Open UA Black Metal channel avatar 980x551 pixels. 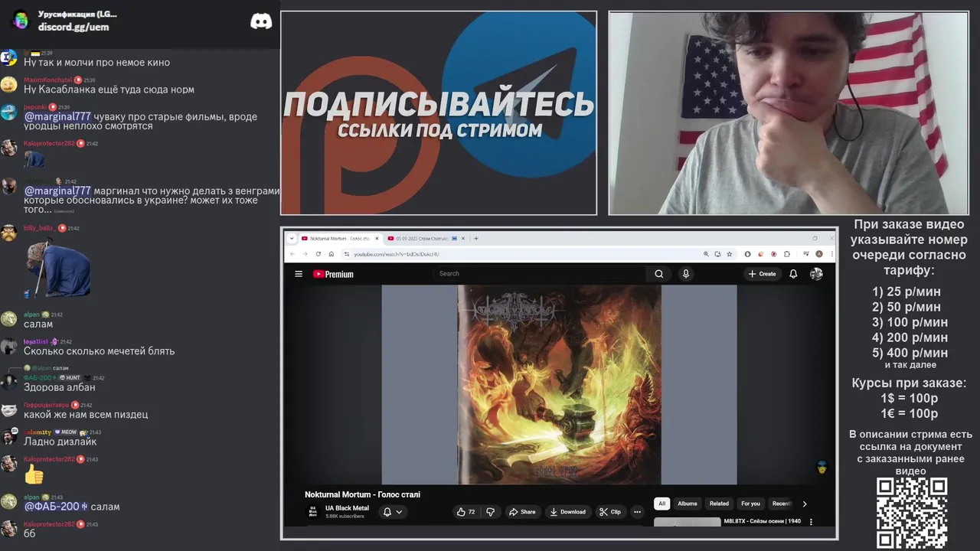pos(312,512)
